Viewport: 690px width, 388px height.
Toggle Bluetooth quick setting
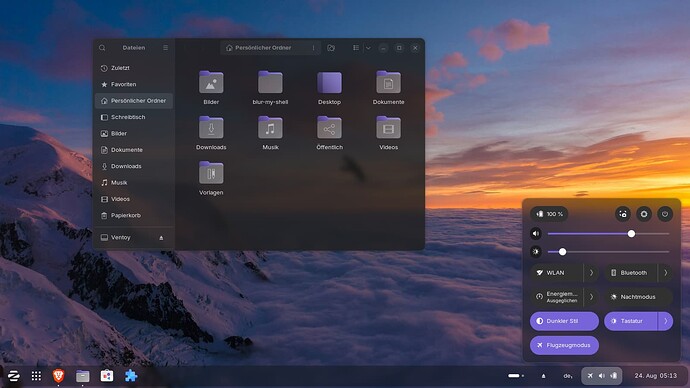click(631, 273)
